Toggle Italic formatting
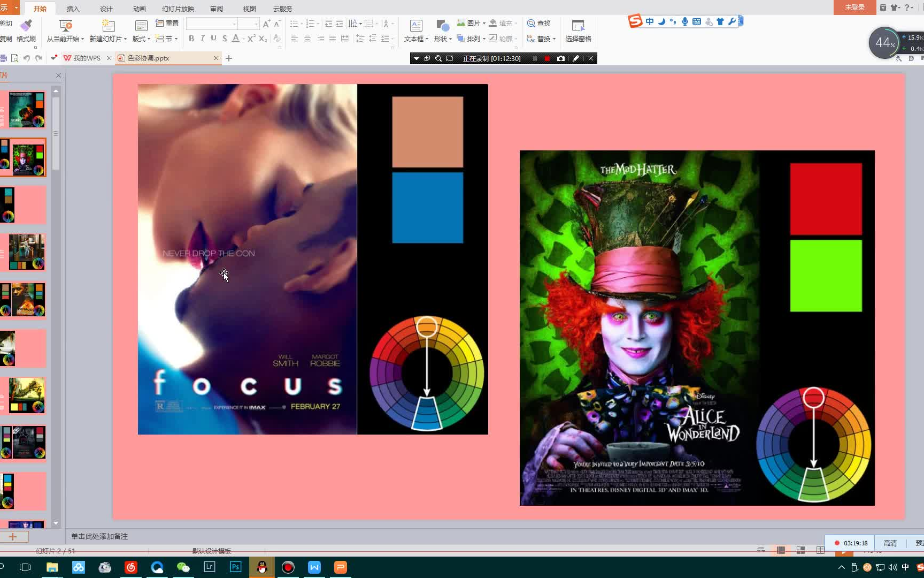This screenshot has height=578, width=924. 202,39
